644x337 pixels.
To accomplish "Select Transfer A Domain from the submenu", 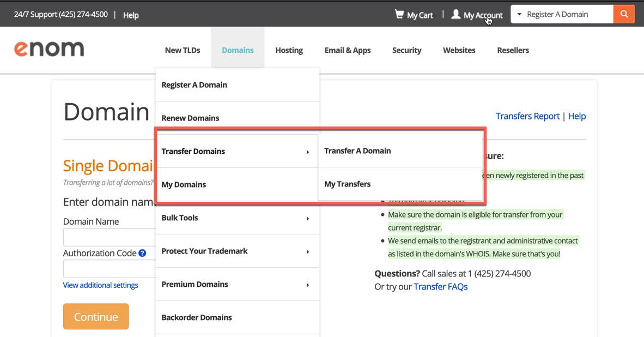I will 357,151.
